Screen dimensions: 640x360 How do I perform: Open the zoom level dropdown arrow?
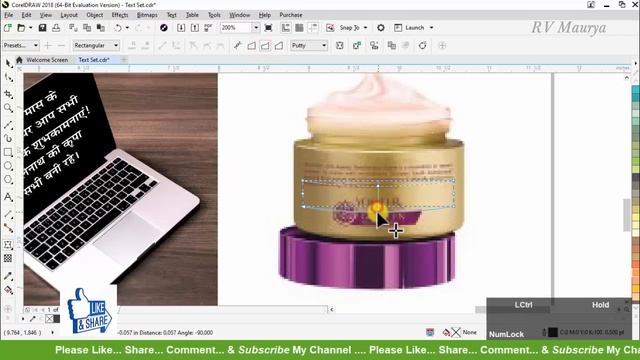click(256, 28)
